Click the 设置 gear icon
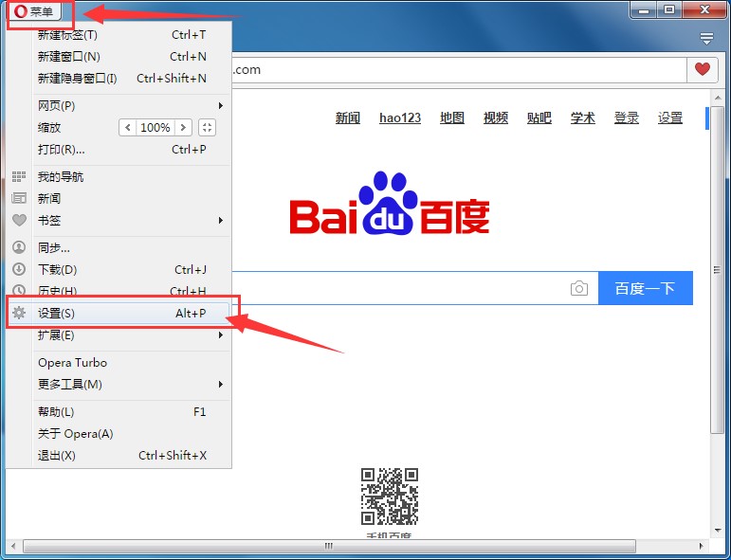Image resolution: width=731 pixels, height=560 pixels. click(19, 313)
